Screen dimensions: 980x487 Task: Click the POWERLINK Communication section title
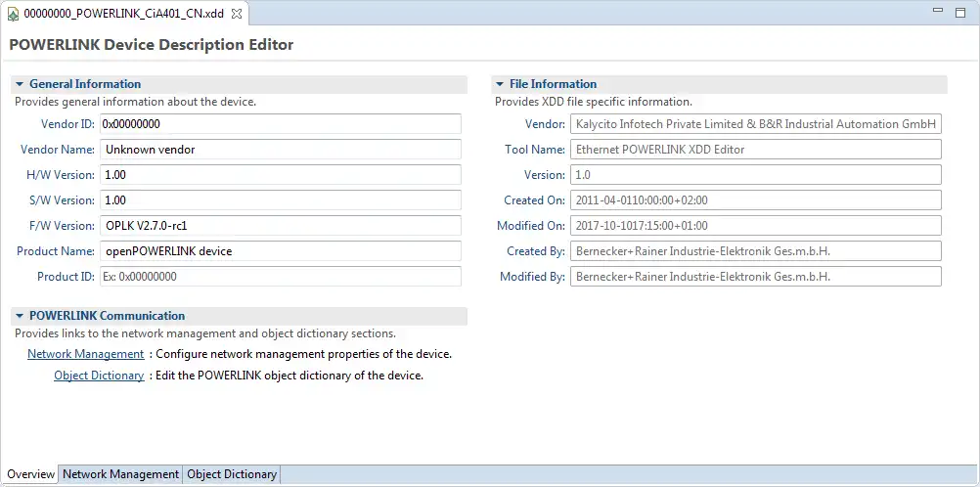pos(107,316)
